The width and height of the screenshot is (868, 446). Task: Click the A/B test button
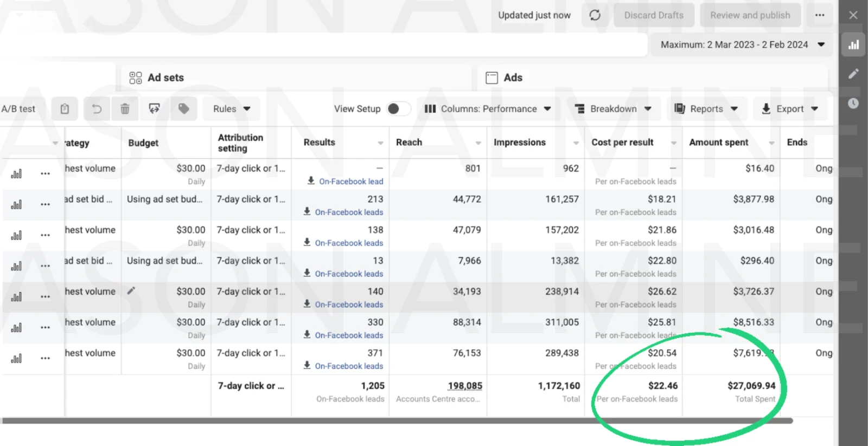pyautogui.click(x=18, y=109)
